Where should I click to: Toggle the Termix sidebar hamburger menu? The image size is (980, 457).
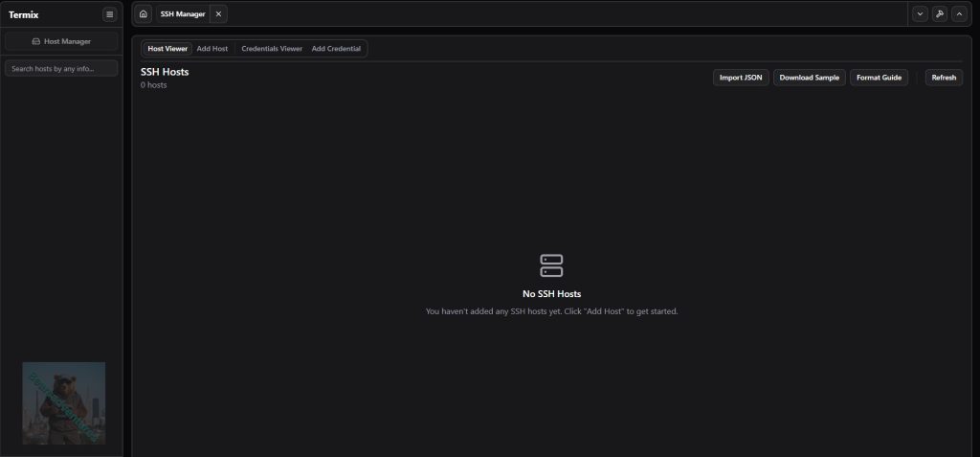(x=109, y=14)
